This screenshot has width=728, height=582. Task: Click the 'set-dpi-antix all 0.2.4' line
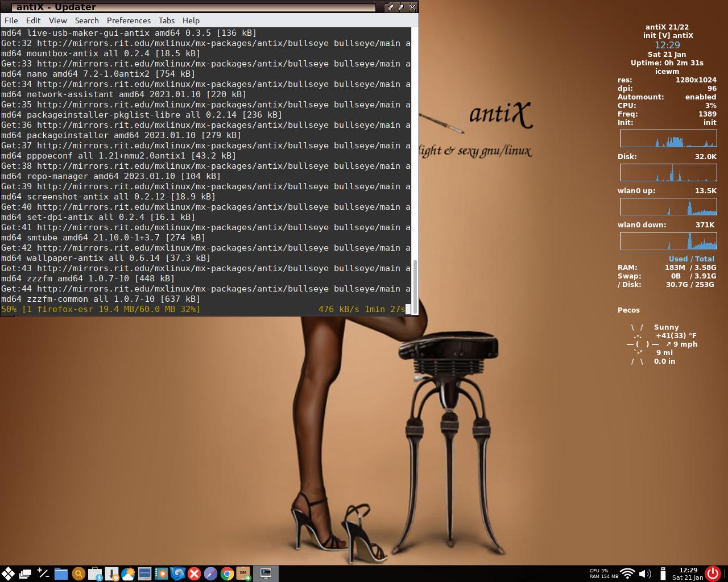coord(98,217)
